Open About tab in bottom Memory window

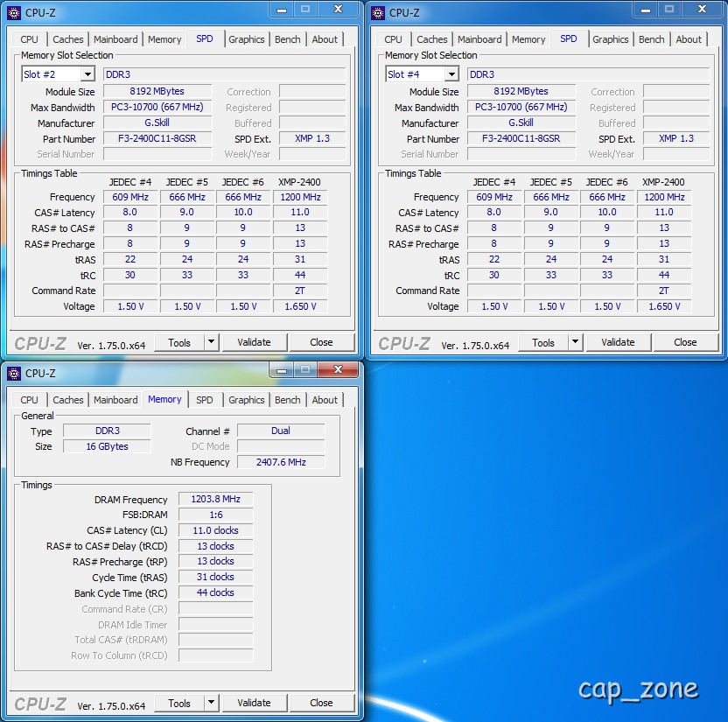pyautogui.click(x=325, y=400)
